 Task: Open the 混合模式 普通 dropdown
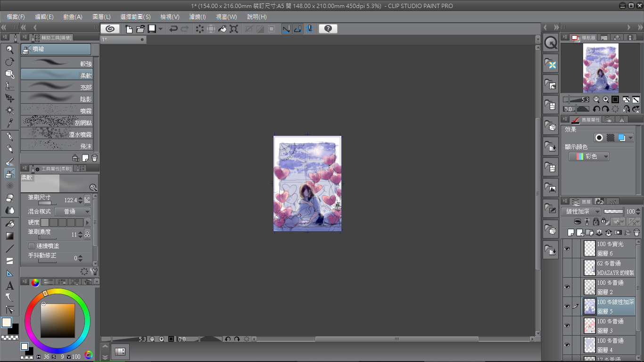click(x=73, y=212)
